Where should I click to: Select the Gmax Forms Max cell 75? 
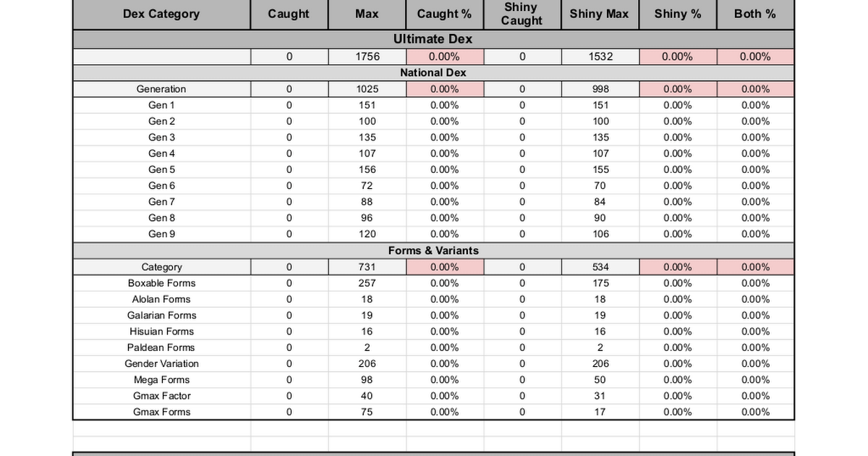point(367,412)
